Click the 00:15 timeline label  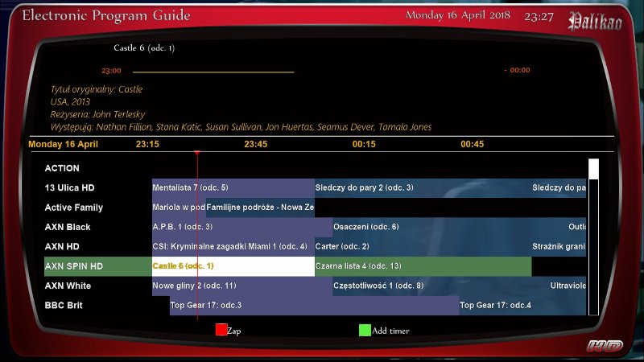pyautogui.click(x=364, y=144)
